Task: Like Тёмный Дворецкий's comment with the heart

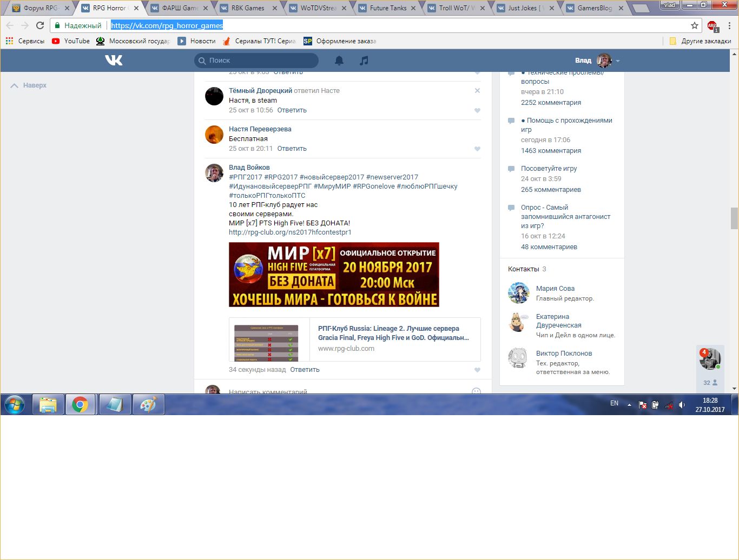Action: click(x=477, y=110)
